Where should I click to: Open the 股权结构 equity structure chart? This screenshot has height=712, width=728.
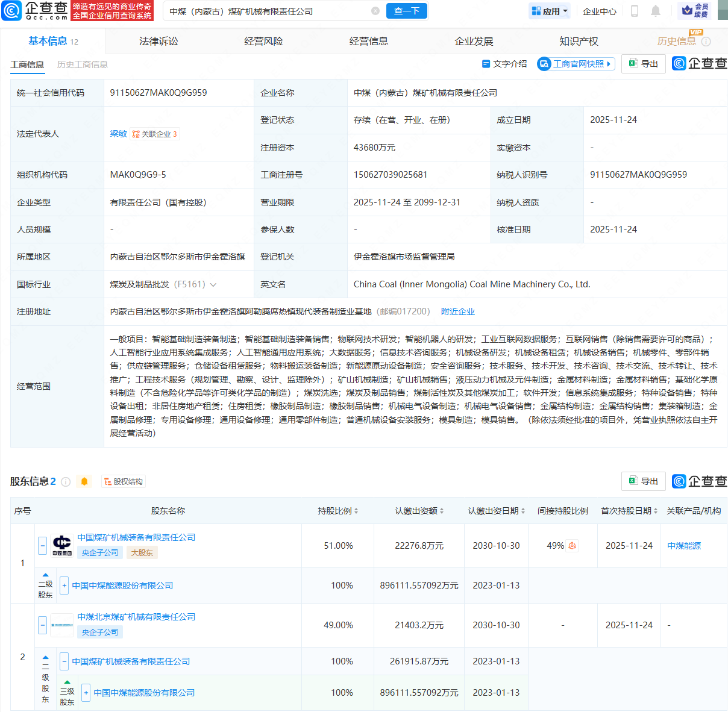click(x=124, y=481)
